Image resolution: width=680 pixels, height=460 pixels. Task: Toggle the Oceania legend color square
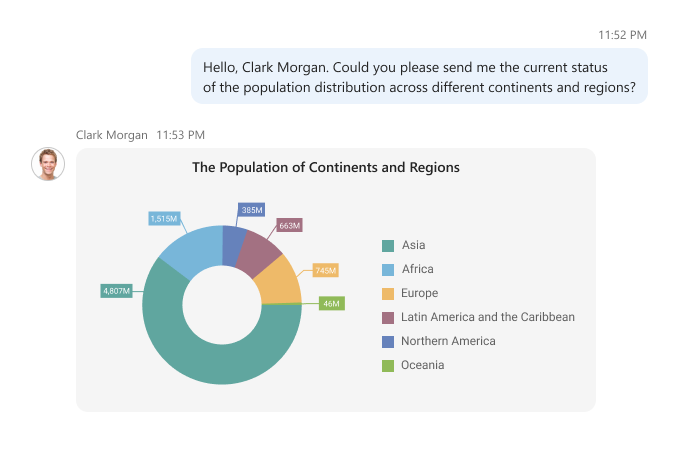(x=387, y=365)
